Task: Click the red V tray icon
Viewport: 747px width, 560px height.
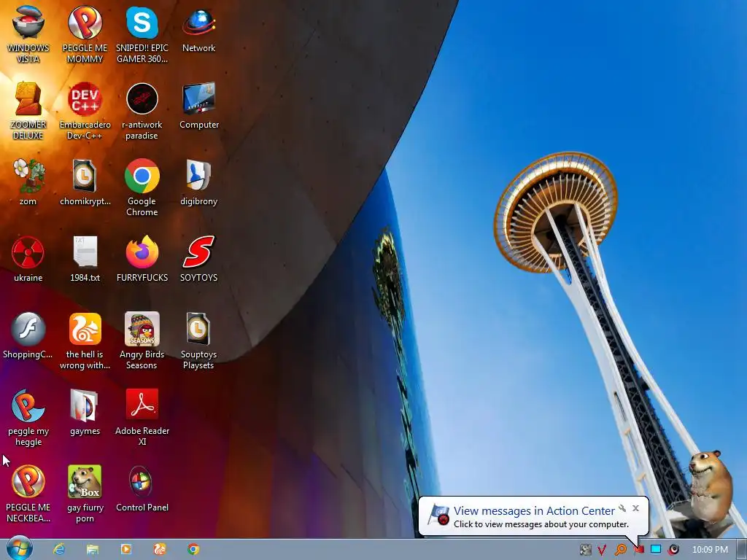Action: click(602, 550)
